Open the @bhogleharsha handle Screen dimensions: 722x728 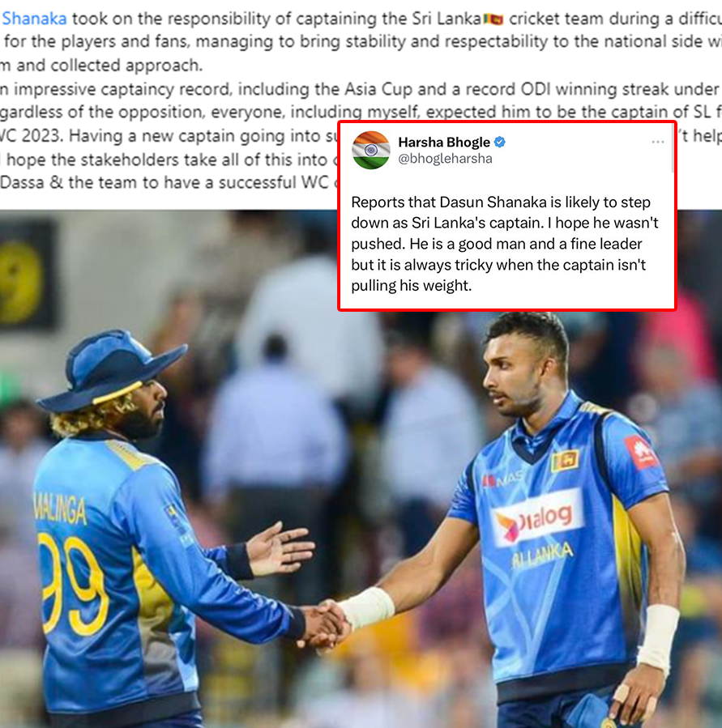click(x=445, y=159)
